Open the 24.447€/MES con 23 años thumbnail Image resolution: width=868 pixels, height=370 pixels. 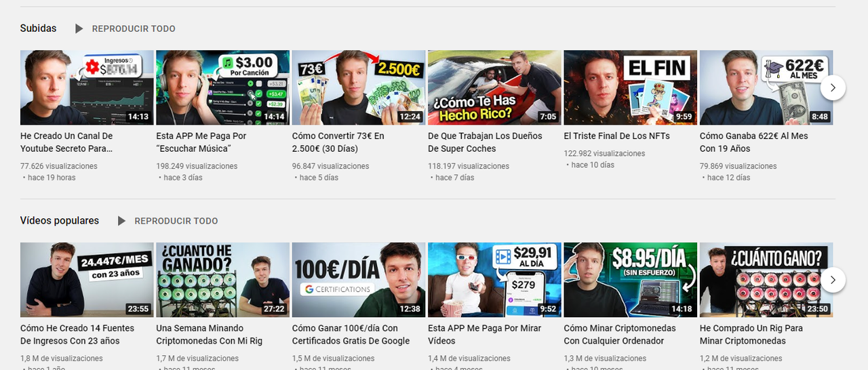coord(87,280)
